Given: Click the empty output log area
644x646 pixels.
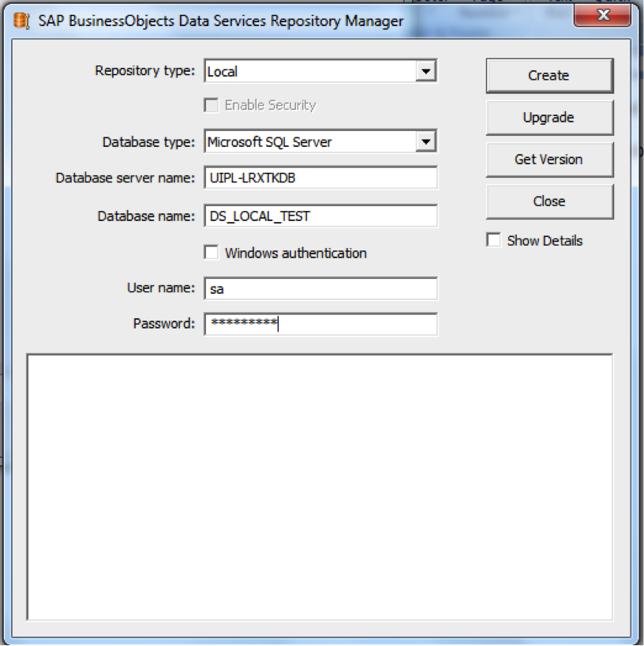Looking at the screenshot, I should [320, 487].
